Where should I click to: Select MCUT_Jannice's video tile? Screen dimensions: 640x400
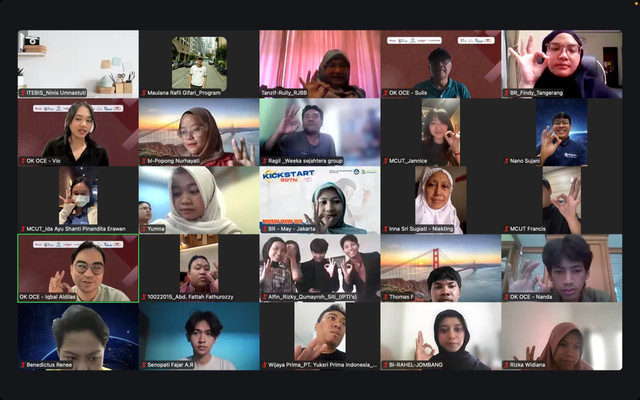click(x=441, y=132)
